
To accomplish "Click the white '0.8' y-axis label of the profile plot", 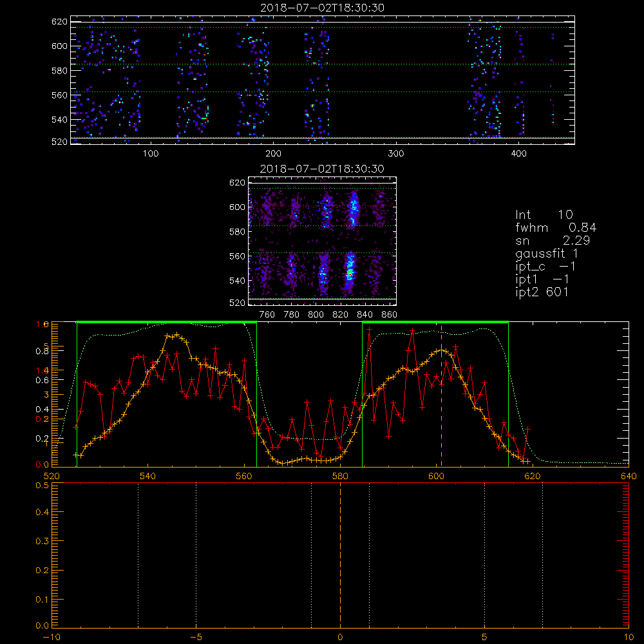I will pyautogui.click(x=43, y=351).
